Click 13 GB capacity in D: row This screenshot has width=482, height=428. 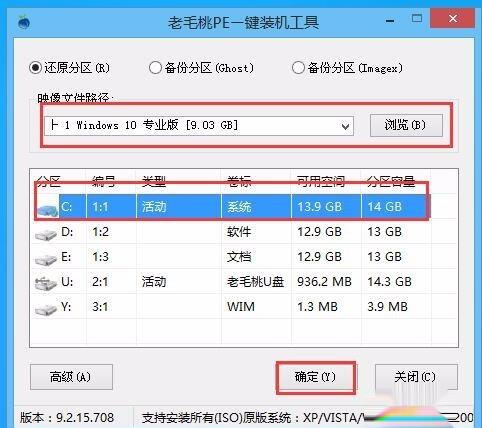pos(384,232)
